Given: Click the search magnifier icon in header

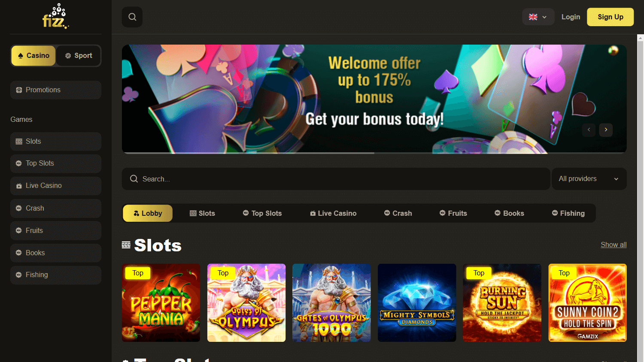Looking at the screenshot, I should tap(132, 17).
